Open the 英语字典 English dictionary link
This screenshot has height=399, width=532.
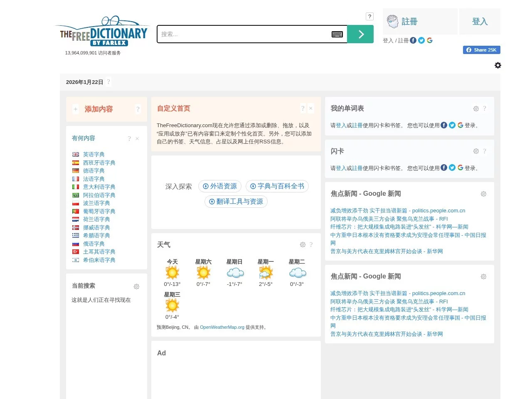[94, 155]
